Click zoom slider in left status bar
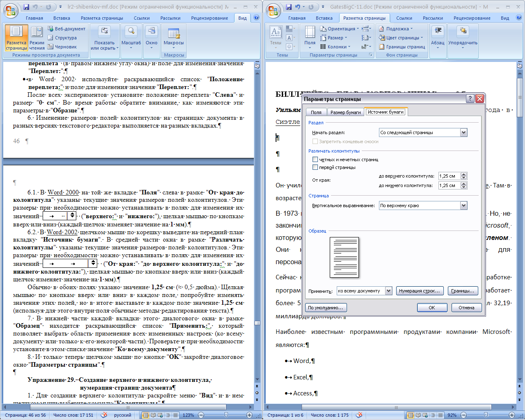 [x=226, y=415]
